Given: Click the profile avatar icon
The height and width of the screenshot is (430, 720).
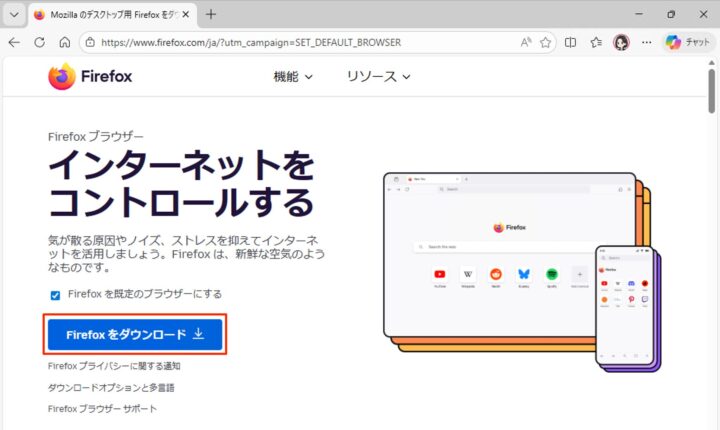Looking at the screenshot, I should pyautogui.click(x=621, y=43).
